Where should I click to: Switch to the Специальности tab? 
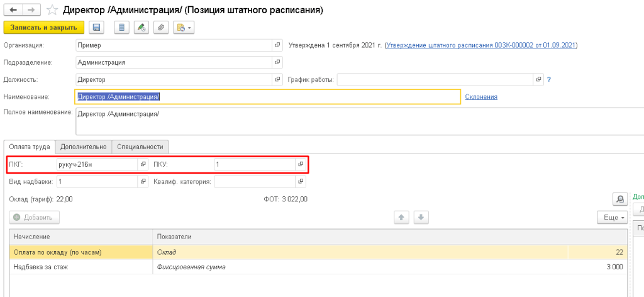click(141, 147)
